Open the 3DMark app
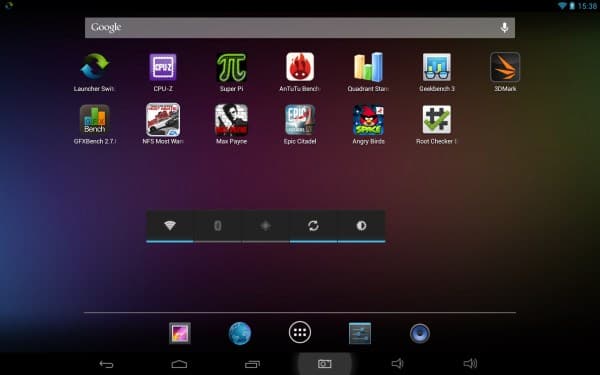 505,67
